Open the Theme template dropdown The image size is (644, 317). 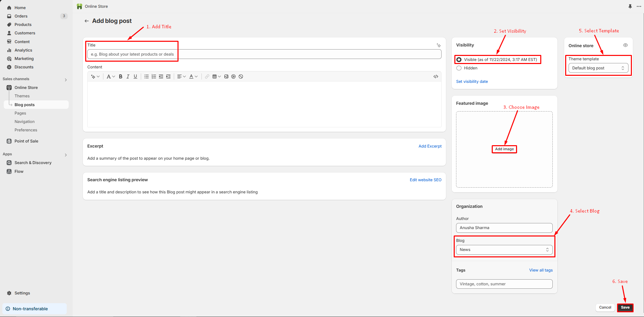tap(598, 68)
